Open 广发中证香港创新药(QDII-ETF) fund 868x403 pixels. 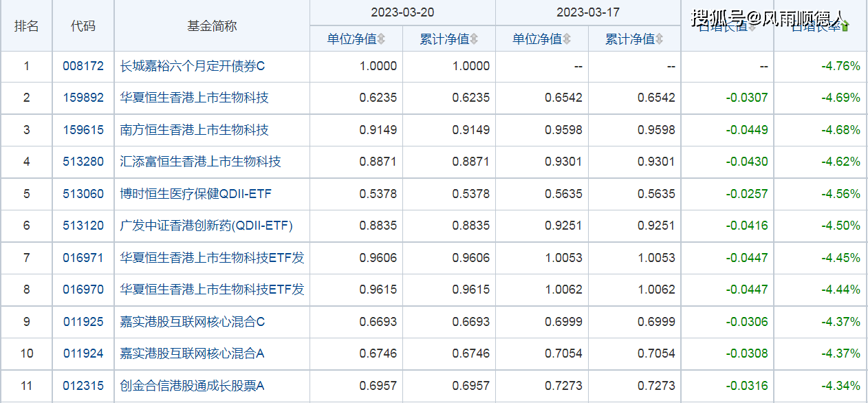click(x=206, y=226)
